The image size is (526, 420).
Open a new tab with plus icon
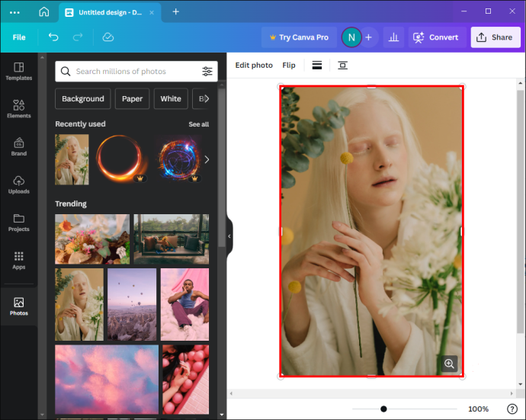click(x=176, y=11)
